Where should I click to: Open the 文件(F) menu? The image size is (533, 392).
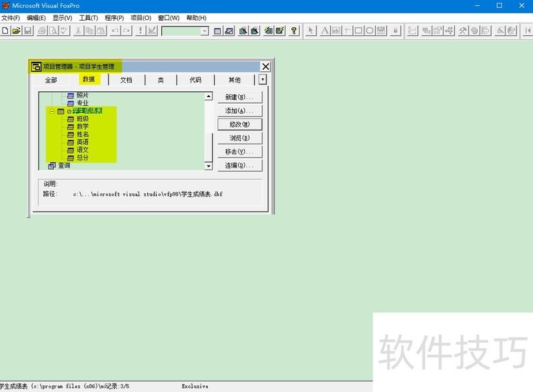coord(11,18)
